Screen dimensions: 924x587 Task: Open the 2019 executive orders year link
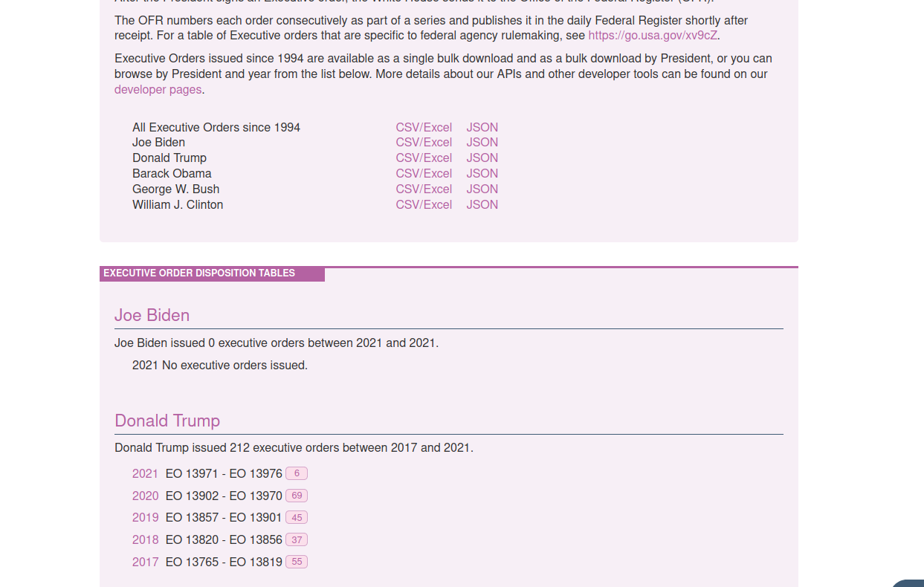click(x=145, y=518)
